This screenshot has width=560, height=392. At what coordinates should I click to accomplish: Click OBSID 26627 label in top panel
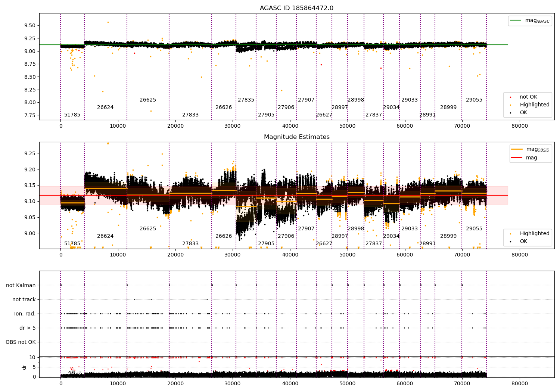click(324, 115)
